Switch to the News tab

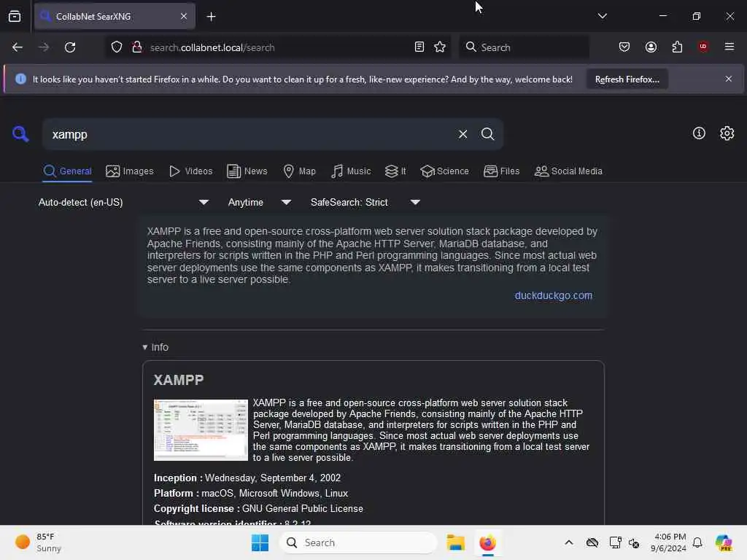click(247, 171)
